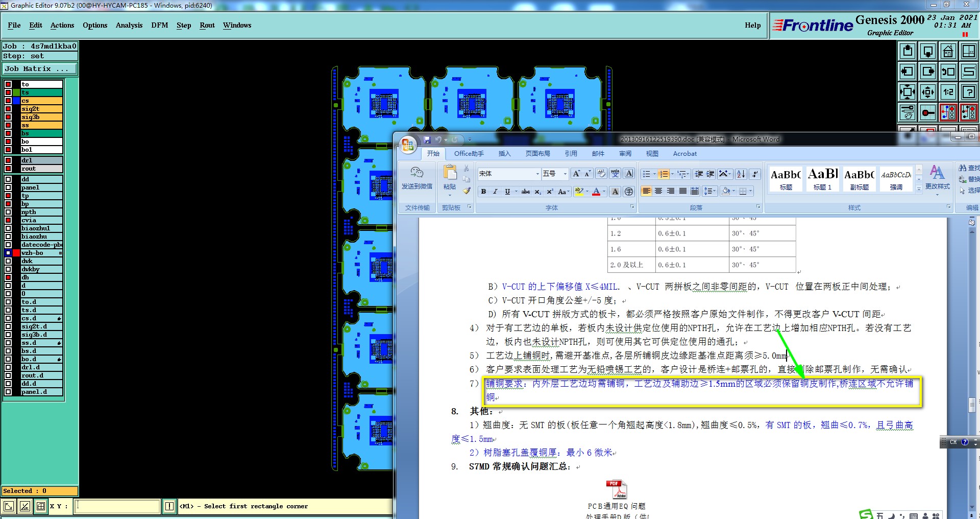This screenshot has height=519, width=980.
Task: Click the 1:2 scale icon
Action: pyautogui.click(x=948, y=92)
